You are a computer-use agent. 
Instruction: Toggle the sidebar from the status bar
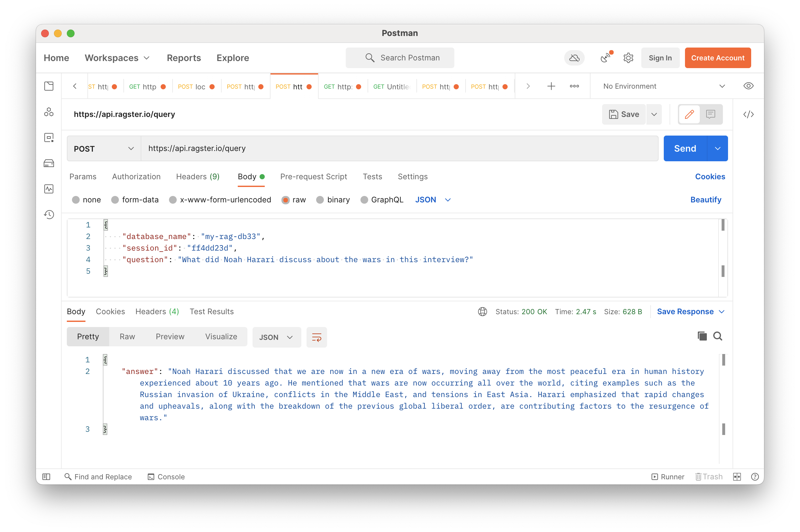[x=47, y=477]
